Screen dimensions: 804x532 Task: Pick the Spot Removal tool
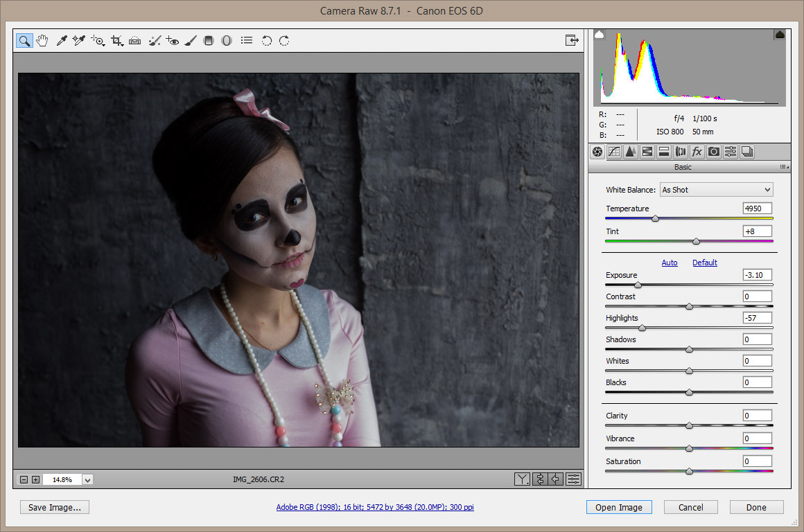[x=155, y=41]
